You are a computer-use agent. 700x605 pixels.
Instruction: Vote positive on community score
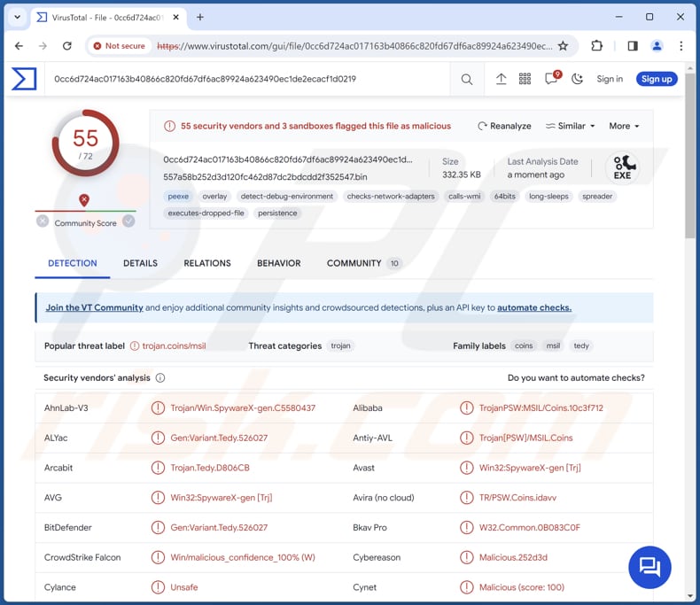pyautogui.click(x=128, y=221)
